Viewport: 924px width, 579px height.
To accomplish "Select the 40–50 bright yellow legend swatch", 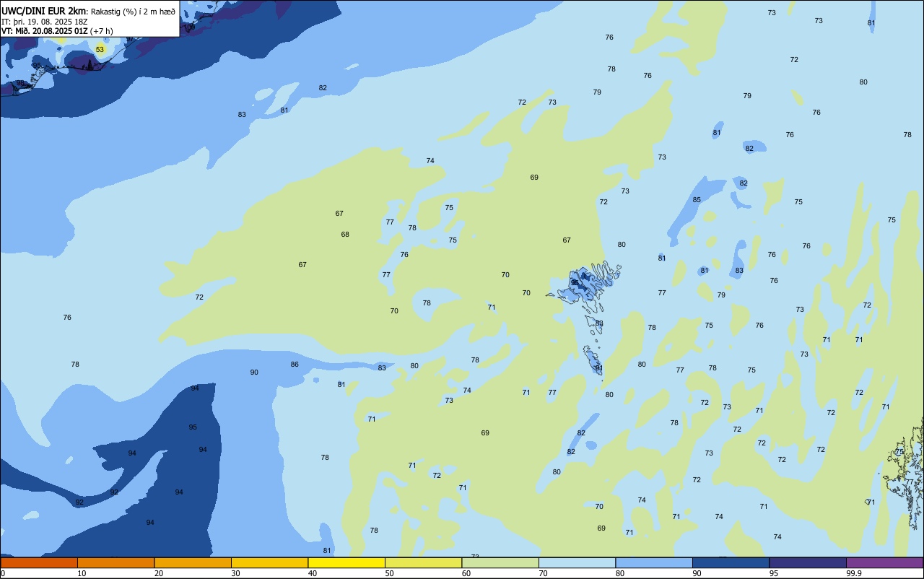I will click(x=346, y=562).
